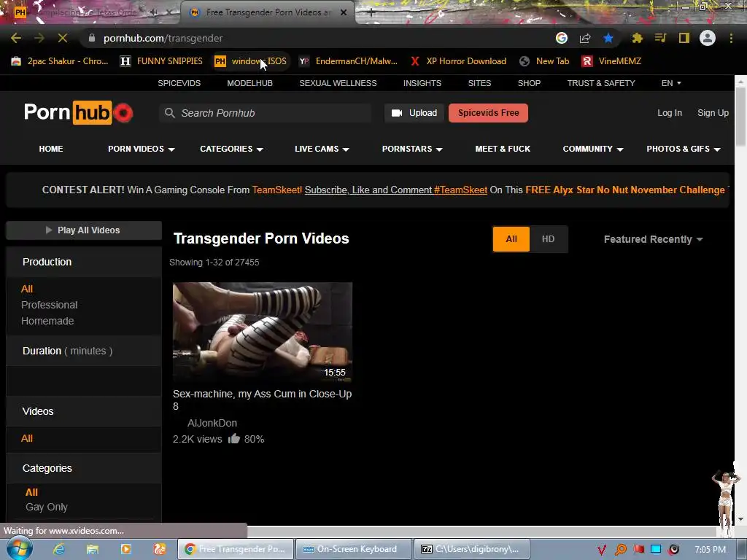Viewport: 747px width, 560px height.
Task: Select All under the Videos section
Action: point(27,438)
